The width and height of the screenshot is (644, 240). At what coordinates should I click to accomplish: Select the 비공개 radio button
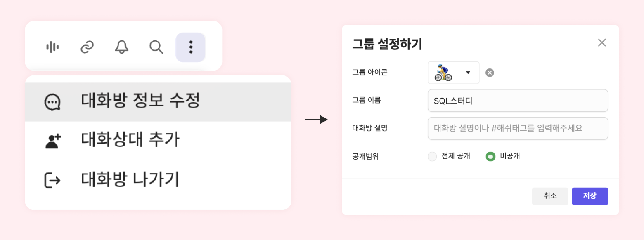(x=490, y=157)
